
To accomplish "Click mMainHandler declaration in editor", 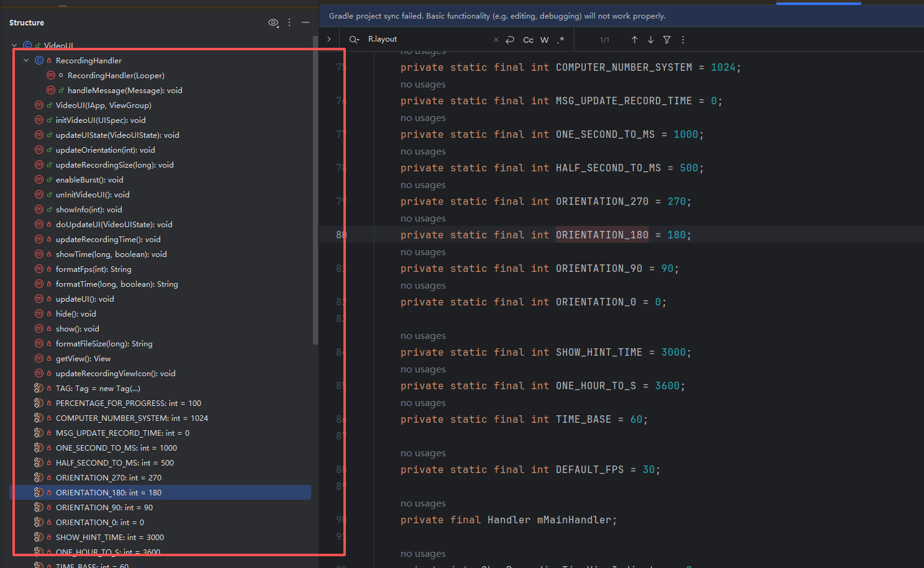I will [576, 520].
